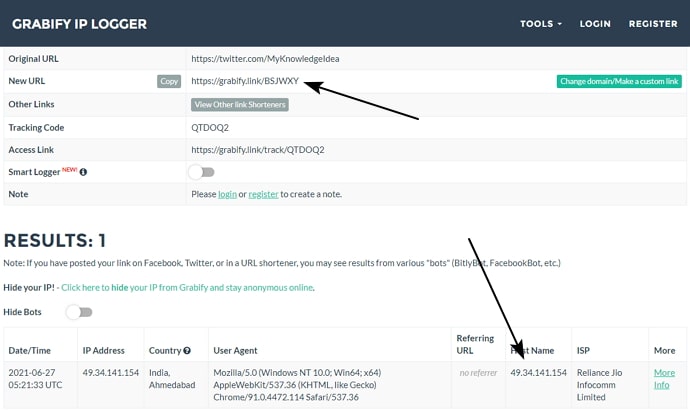Screen dimensions: 690x412
Task: Copy the new URL
Action: [169, 81]
